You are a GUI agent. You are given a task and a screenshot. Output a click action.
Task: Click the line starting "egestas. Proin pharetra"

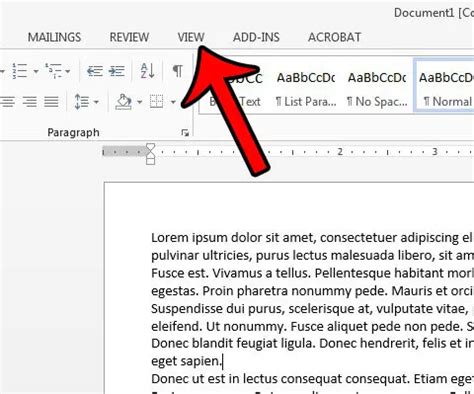[x=312, y=291]
